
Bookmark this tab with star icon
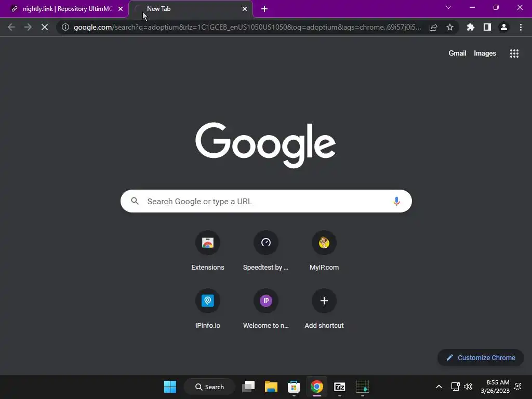(450, 27)
